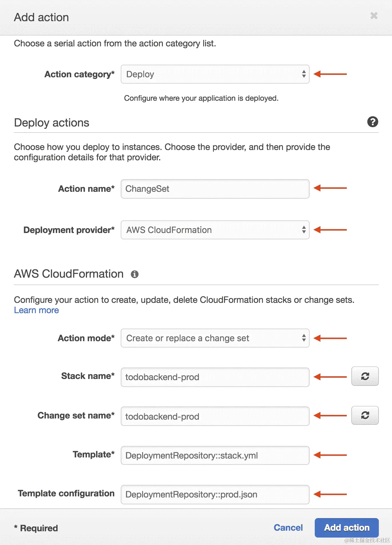Viewport: 392px width, 545px height.
Task: Click the Stack name text field
Action: pos(215,377)
